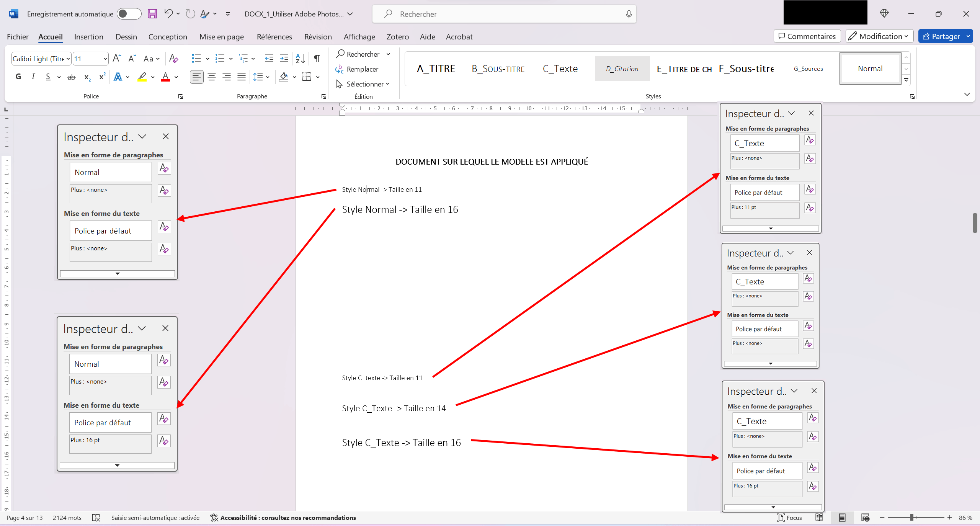Open the Fichier menu
This screenshot has width=980, height=526.
[x=18, y=37]
